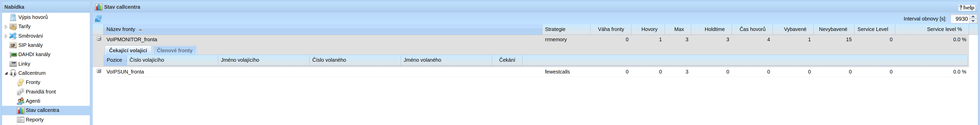Click the Linky icon
The height and width of the screenshot is (125, 980).
coord(13,64)
